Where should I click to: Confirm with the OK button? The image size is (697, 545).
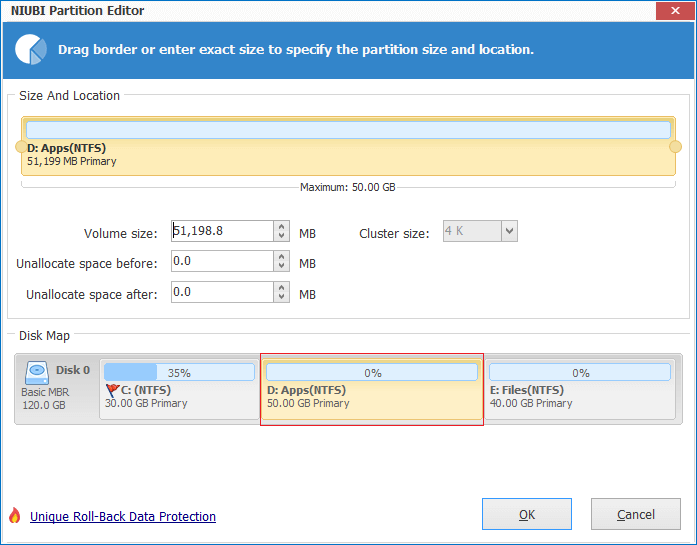527,514
